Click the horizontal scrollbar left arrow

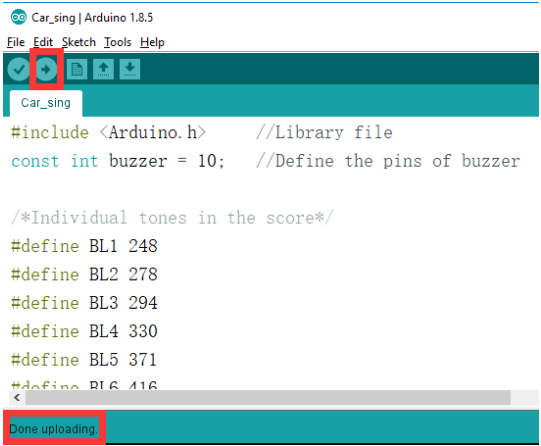17,398
